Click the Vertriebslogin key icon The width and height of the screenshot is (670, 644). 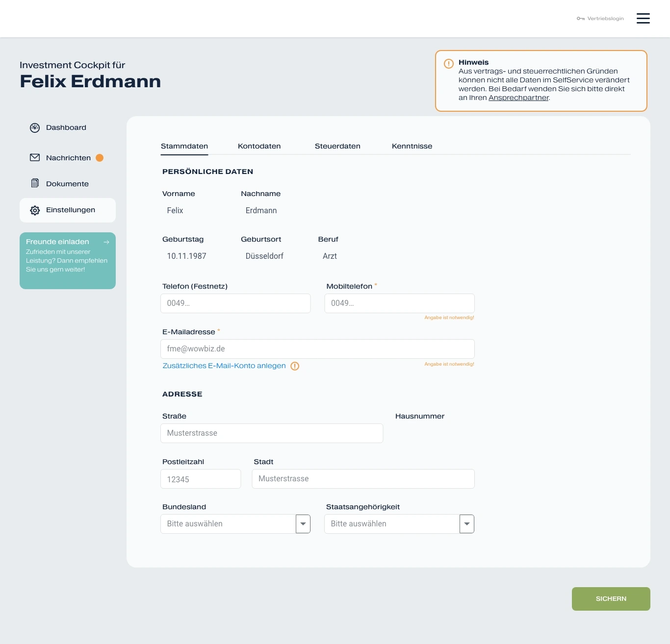(x=581, y=19)
